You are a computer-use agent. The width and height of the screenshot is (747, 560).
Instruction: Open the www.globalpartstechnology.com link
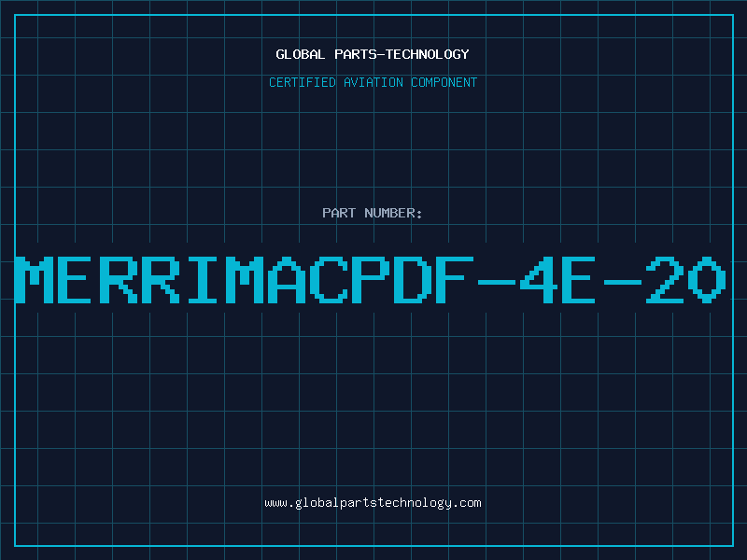coord(373,503)
